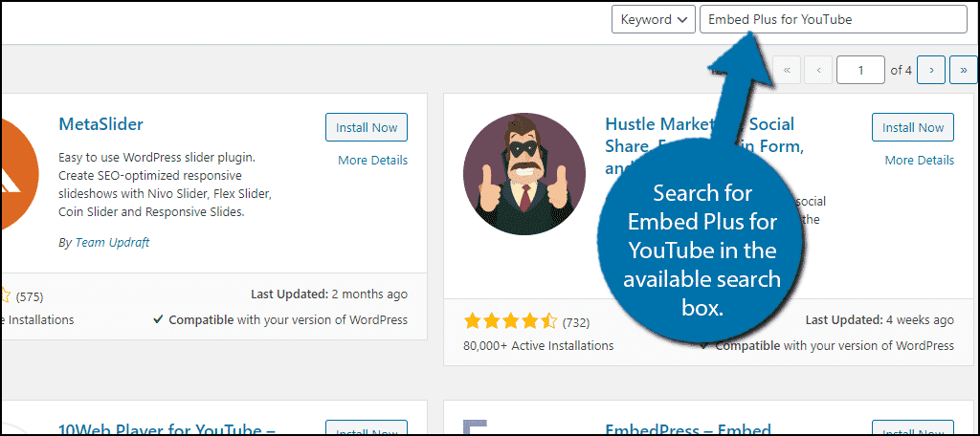Image resolution: width=980 pixels, height=436 pixels.
Task: Click the current page number field
Action: (x=860, y=70)
